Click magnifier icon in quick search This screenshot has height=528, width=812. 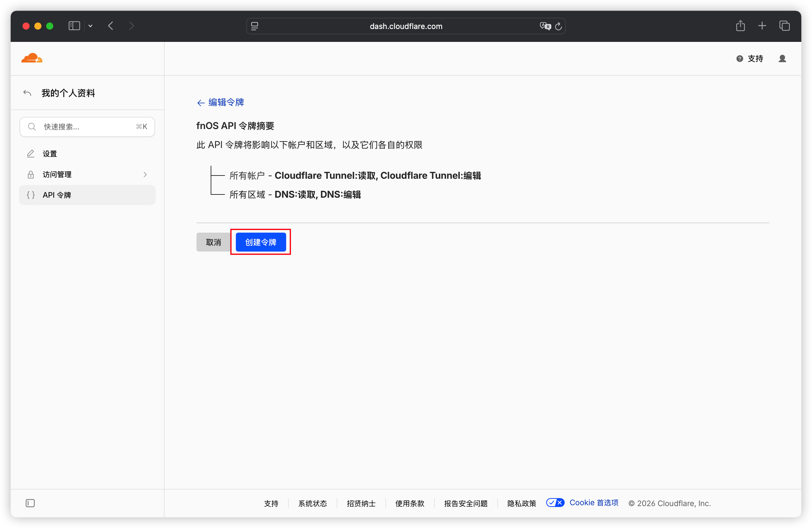(32, 127)
